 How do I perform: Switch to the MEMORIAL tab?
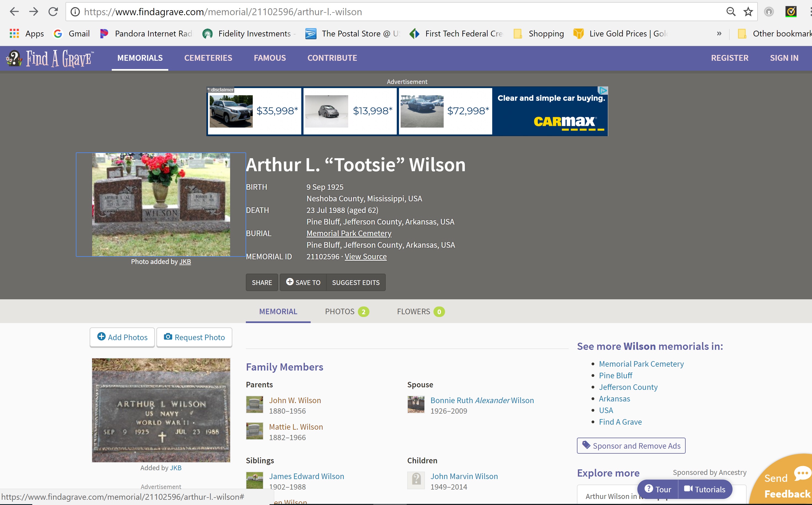pyautogui.click(x=278, y=312)
